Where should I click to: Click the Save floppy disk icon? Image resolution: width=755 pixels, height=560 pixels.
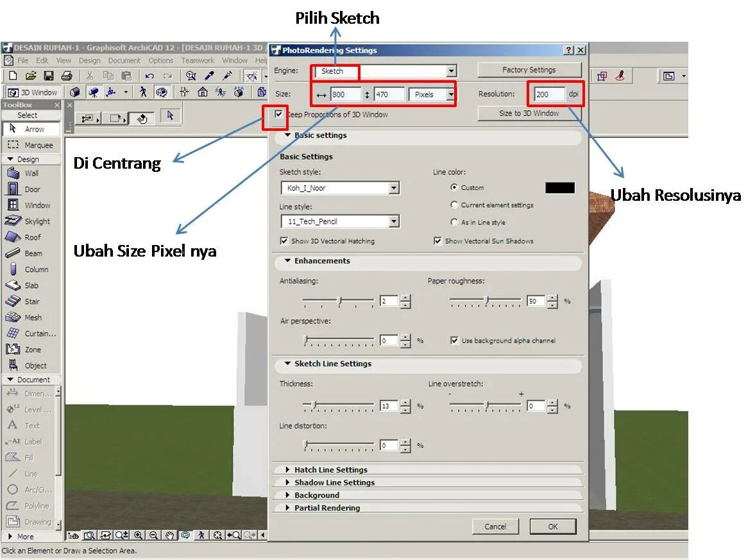click(49, 76)
